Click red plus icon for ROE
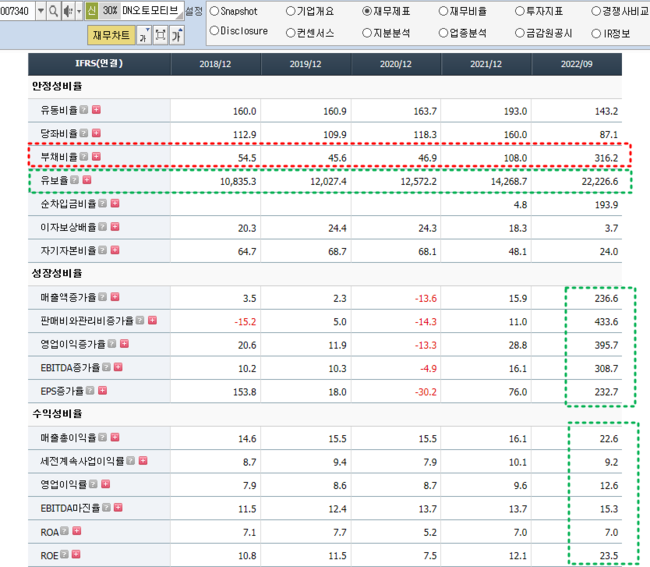The image size is (650, 567). (x=76, y=555)
